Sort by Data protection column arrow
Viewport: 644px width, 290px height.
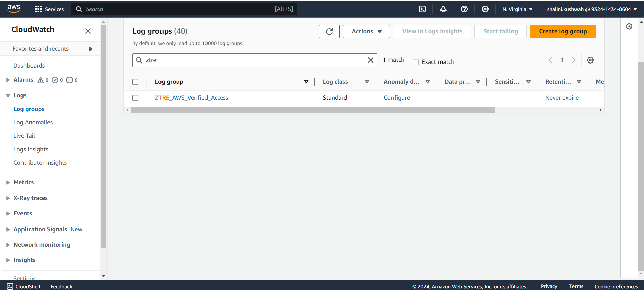pyautogui.click(x=478, y=82)
